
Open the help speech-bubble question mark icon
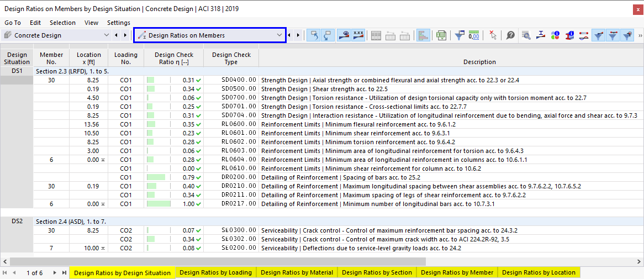click(510, 35)
